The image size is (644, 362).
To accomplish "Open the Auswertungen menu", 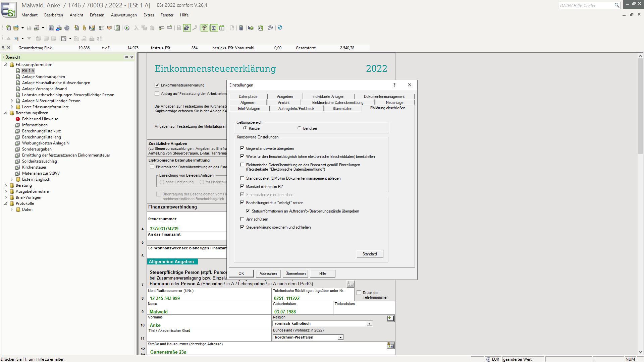I will pos(124,15).
